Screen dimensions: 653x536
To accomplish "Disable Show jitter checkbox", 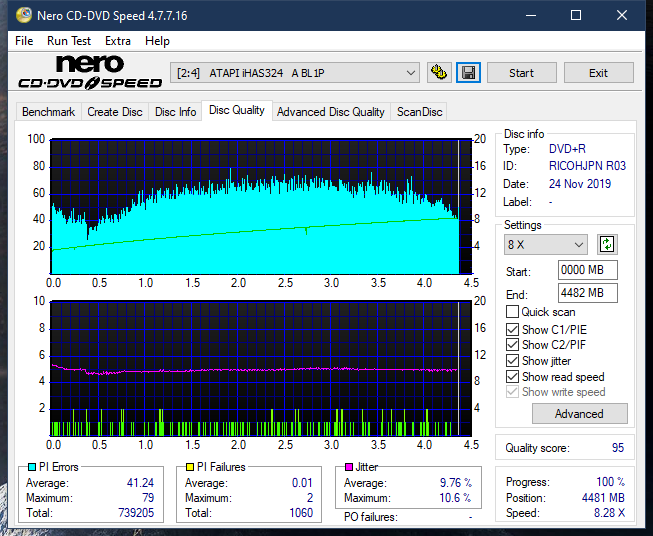I will click(x=512, y=361).
